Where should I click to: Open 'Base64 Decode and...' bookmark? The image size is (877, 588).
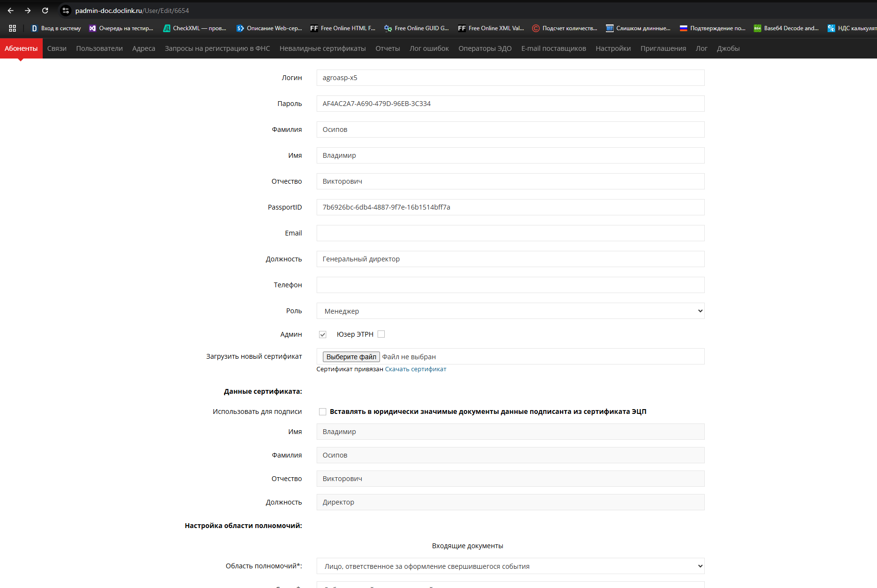tap(786, 28)
